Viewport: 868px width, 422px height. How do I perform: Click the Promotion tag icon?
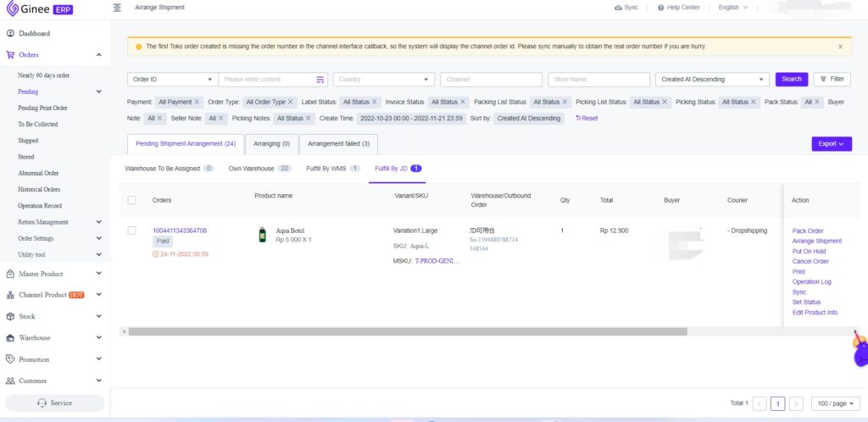tap(10, 359)
